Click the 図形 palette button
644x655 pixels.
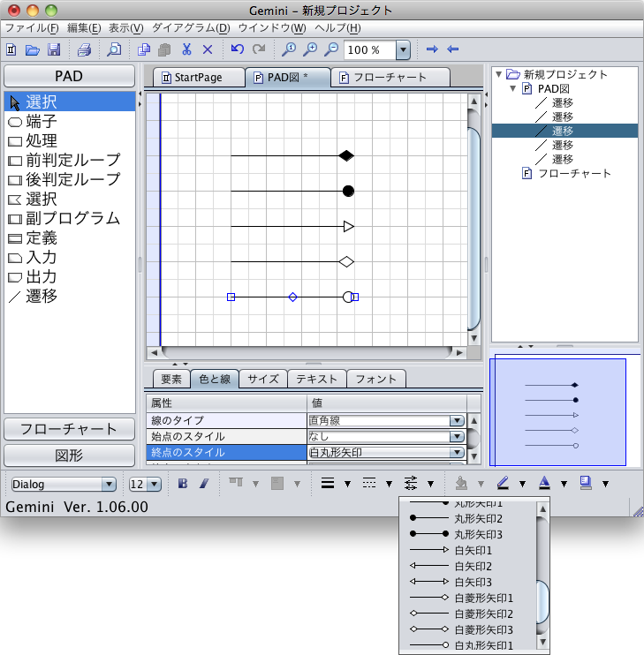pyautogui.click(x=70, y=455)
